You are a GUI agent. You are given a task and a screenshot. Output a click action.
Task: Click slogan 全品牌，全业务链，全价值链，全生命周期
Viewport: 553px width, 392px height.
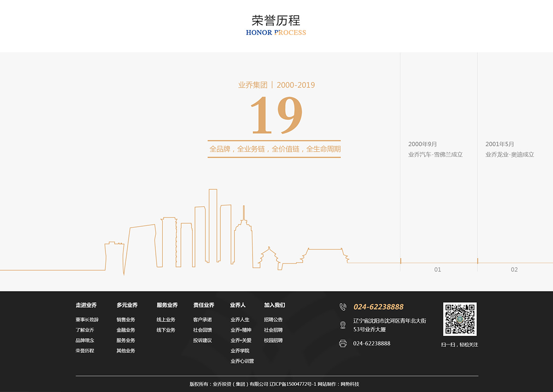[x=275, y=149]
